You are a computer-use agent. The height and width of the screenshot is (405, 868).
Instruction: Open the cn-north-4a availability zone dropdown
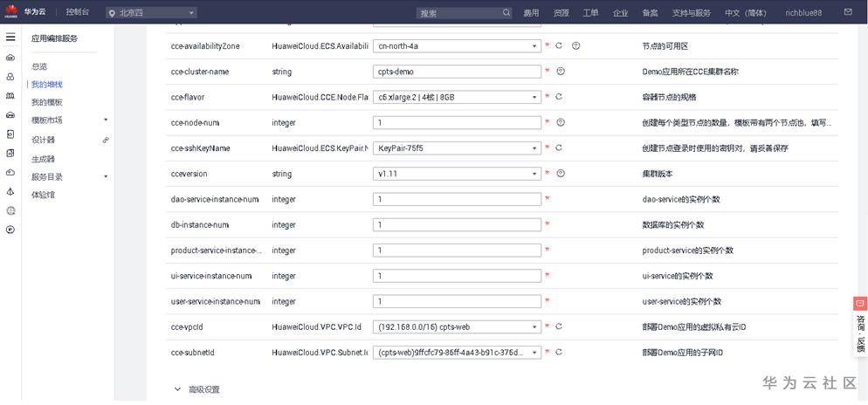[458, 46]
